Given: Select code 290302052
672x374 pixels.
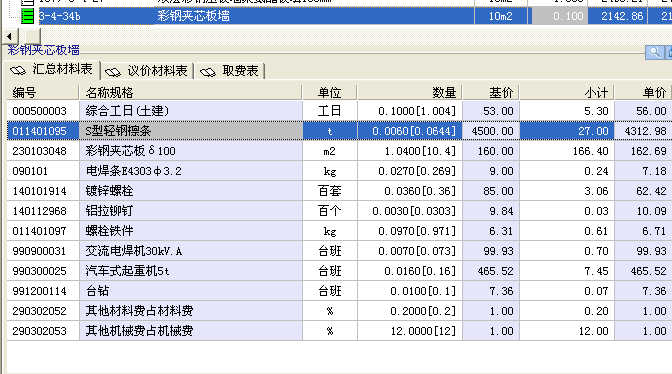Looking at the screenshot, I should tap(43, 311).
